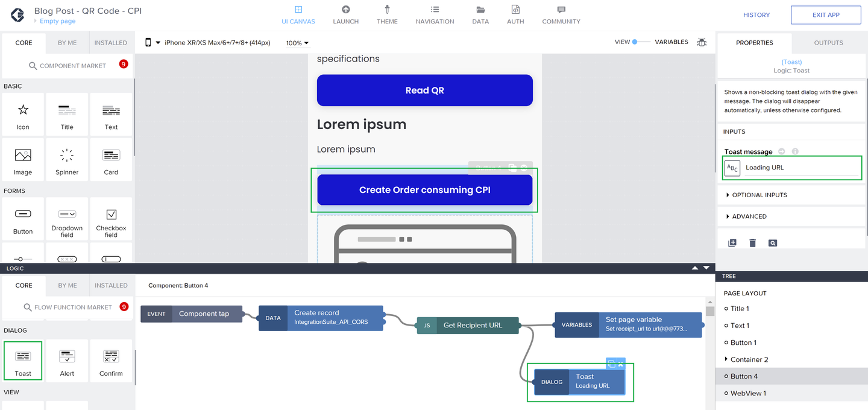Screen dimensions: 868x410
Task: Click the search icon in properties panel
Action: [x=773, y=243]
